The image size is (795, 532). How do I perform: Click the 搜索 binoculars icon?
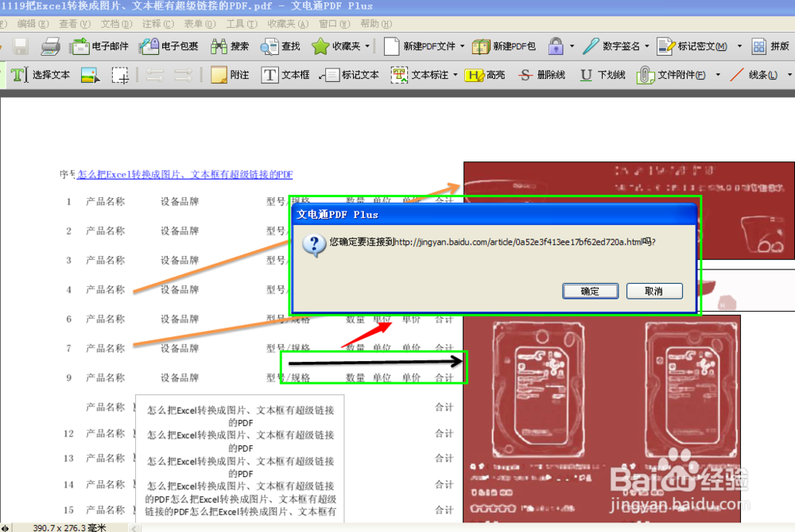tap(219, 47)
